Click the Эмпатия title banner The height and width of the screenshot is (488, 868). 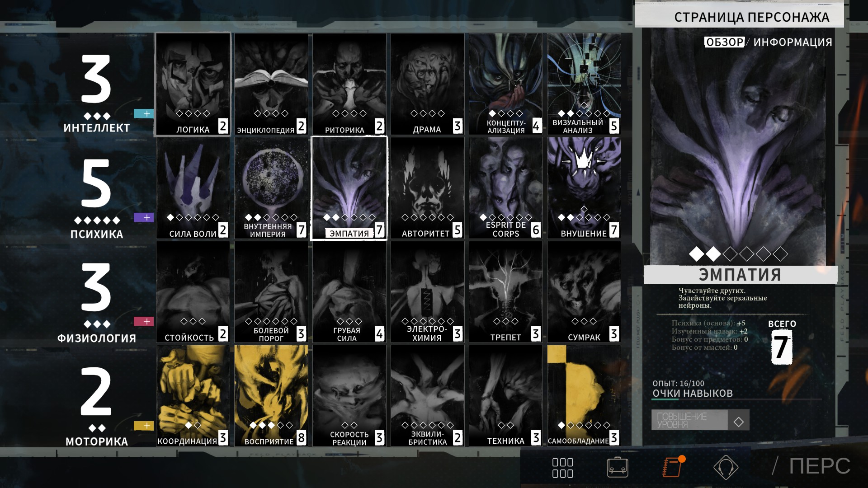[x=741, y=274]
